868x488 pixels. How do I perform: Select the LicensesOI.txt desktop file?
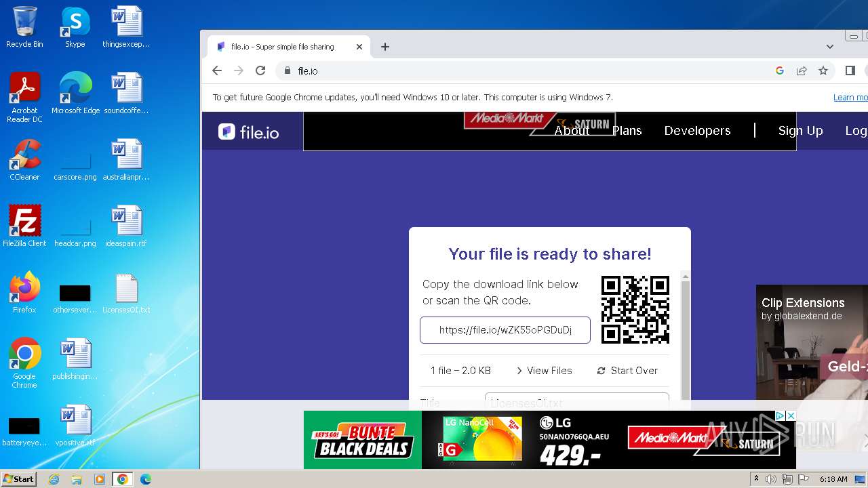[x=126, y=293]
